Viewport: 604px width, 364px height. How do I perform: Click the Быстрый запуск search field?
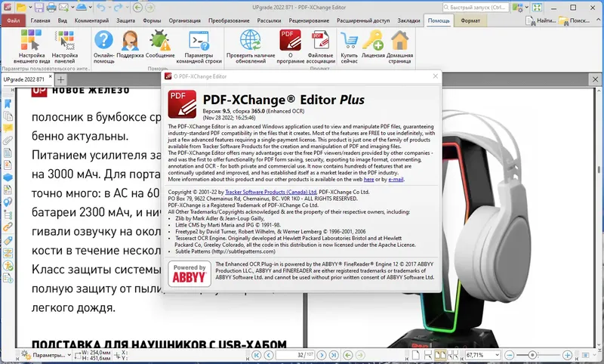(x=476, y=8)
